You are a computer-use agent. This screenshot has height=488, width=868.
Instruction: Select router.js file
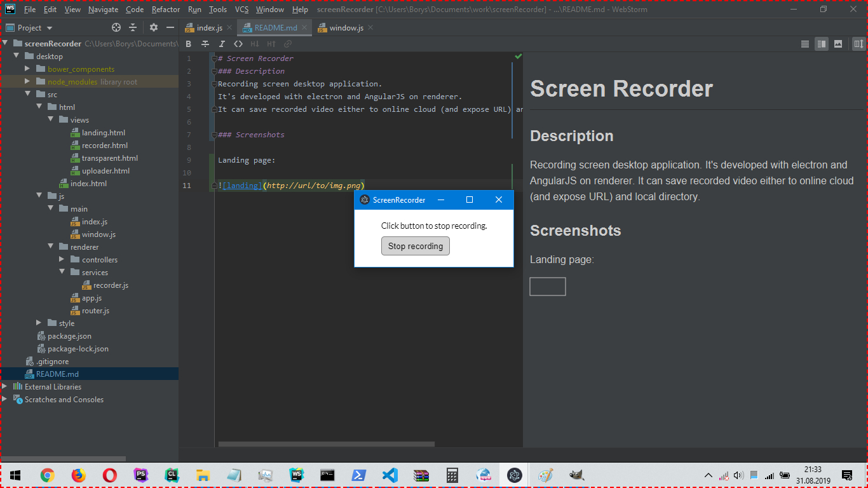pos(95,311)
